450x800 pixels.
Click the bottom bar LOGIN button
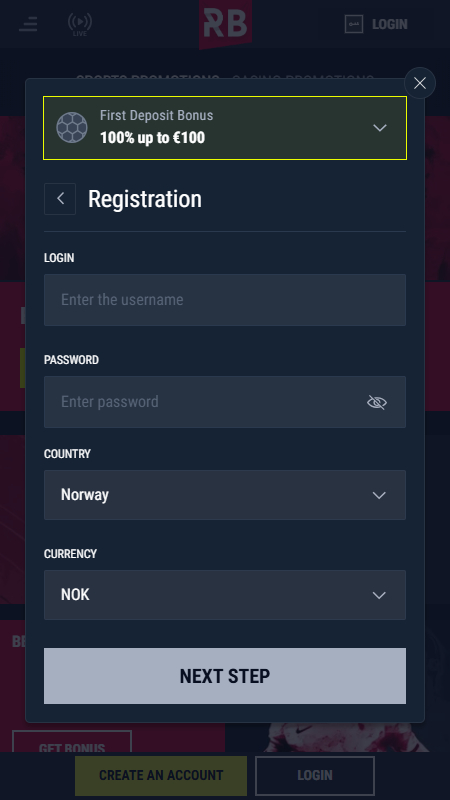(x=315, y=776)
